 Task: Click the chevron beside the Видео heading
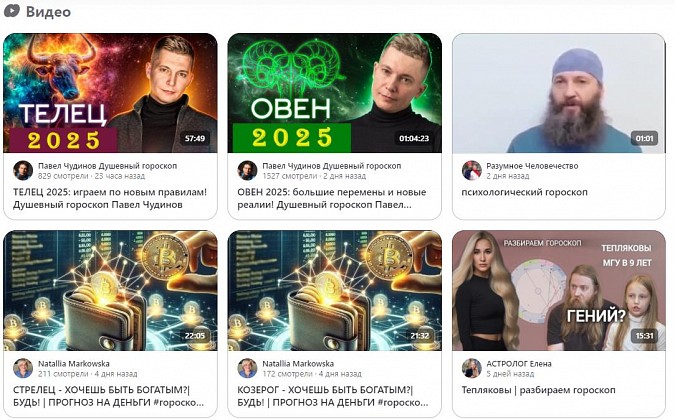coord(13,12)
